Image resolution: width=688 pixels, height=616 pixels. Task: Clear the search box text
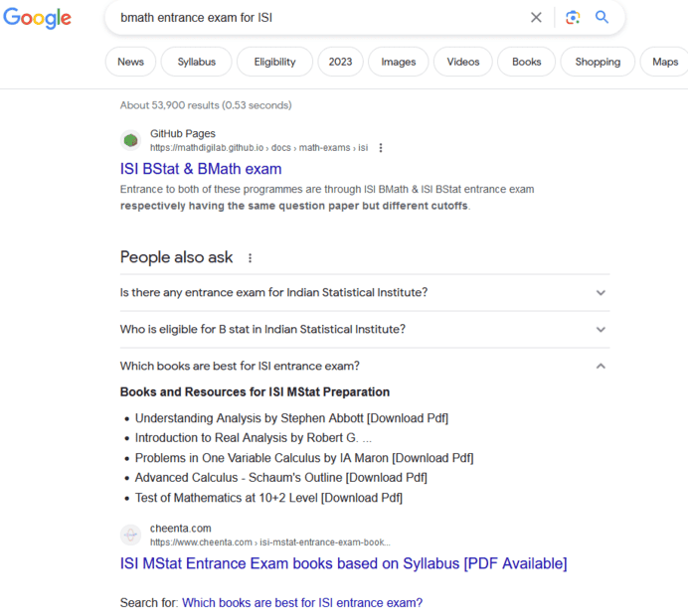click(536, 17)
